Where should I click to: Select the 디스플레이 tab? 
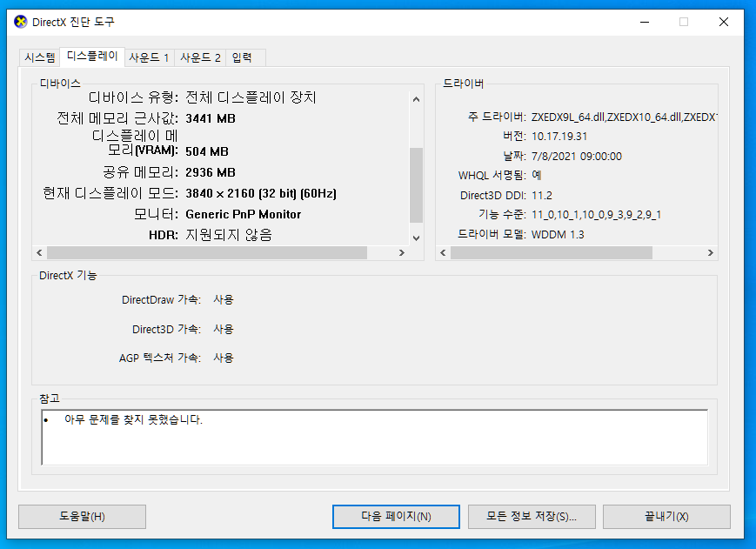92,57
